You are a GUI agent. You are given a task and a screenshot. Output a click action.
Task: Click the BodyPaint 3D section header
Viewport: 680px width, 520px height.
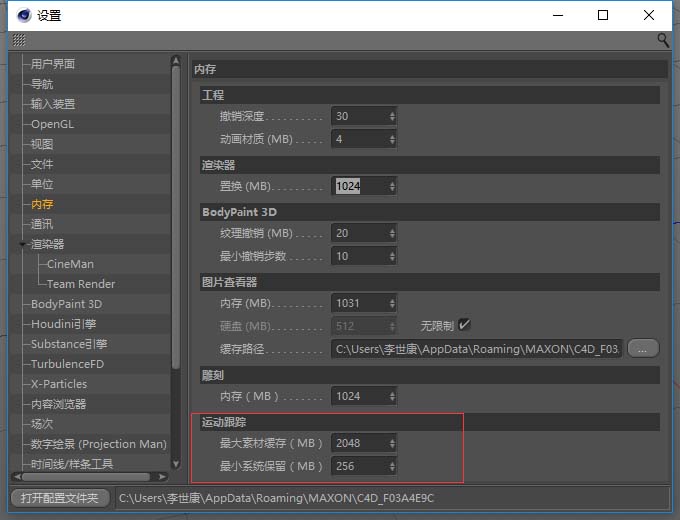pos(430,212)
